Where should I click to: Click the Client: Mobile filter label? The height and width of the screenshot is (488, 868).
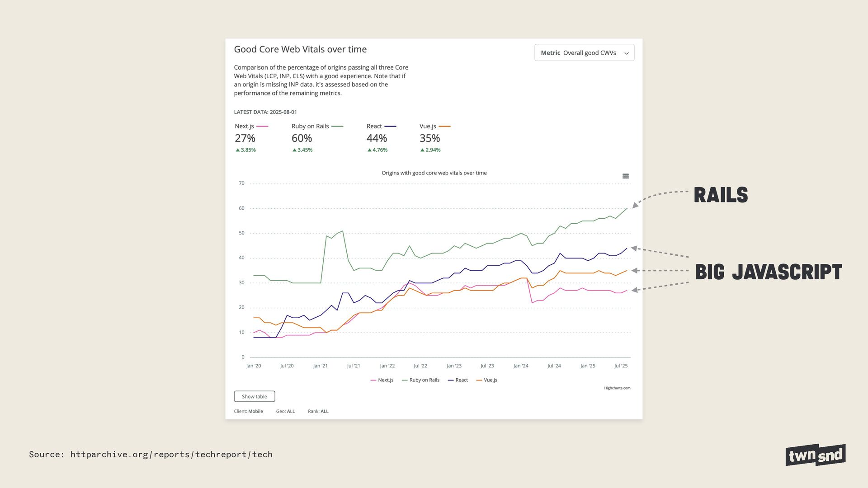click(x=248, y=411)
